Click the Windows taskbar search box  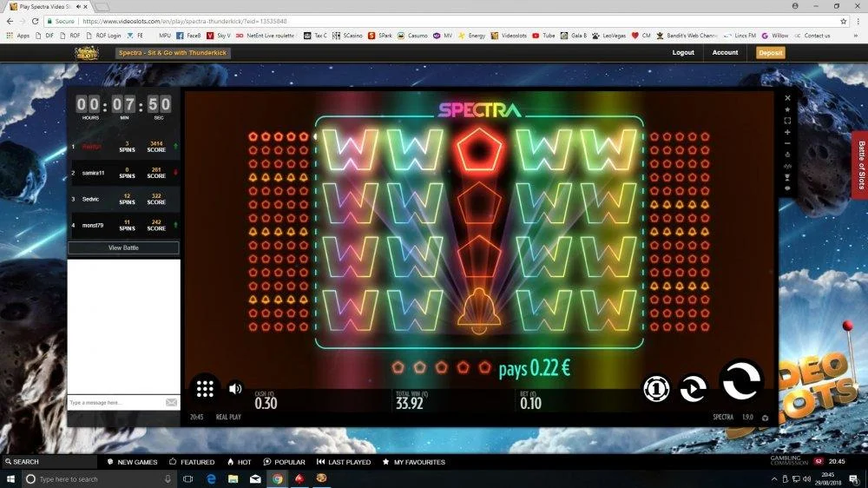pos(100,478)
